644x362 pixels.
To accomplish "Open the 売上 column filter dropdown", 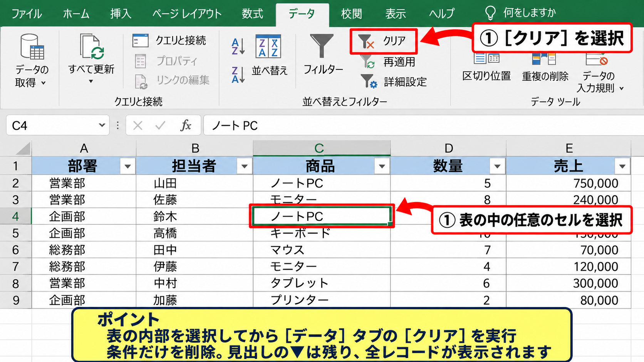I will [x=622, y=167].
